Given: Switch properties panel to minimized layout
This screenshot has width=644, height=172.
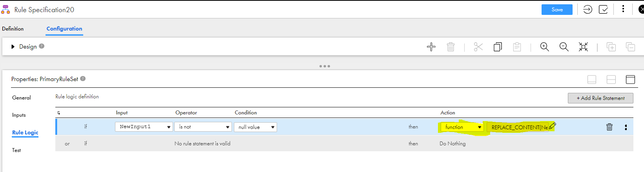Looking at the screenshot, I should (x=592, y=80).
